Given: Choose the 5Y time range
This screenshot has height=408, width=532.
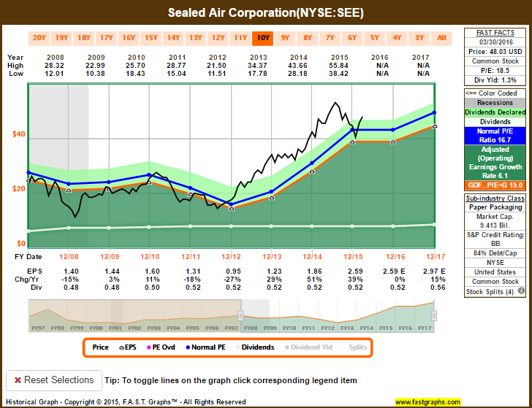Looking at the screenshot, I should tap(375, 38).
